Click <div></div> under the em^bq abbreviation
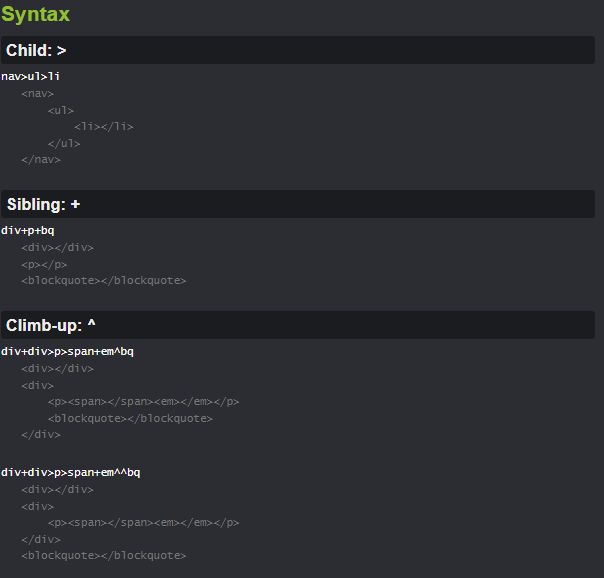 (57, 369)
